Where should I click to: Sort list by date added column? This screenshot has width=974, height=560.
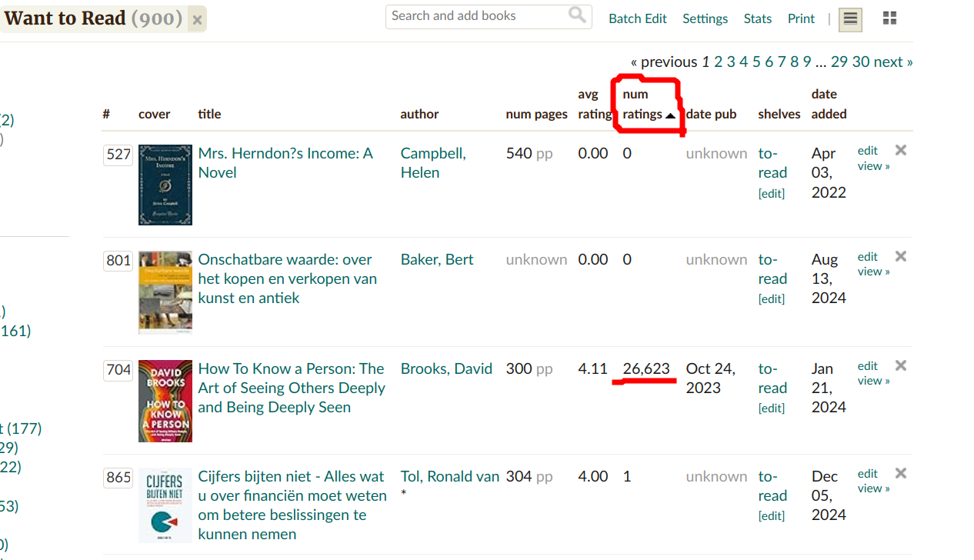point(829,105)
